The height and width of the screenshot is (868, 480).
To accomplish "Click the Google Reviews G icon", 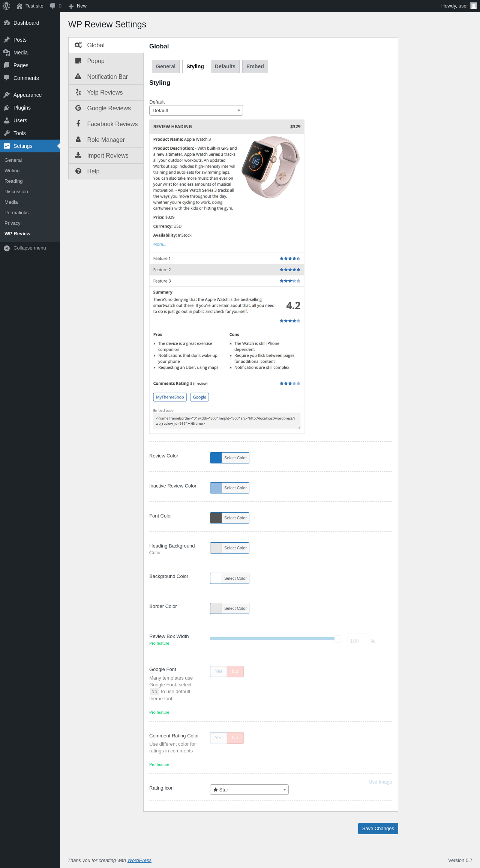I will click(x=78, y=108).
